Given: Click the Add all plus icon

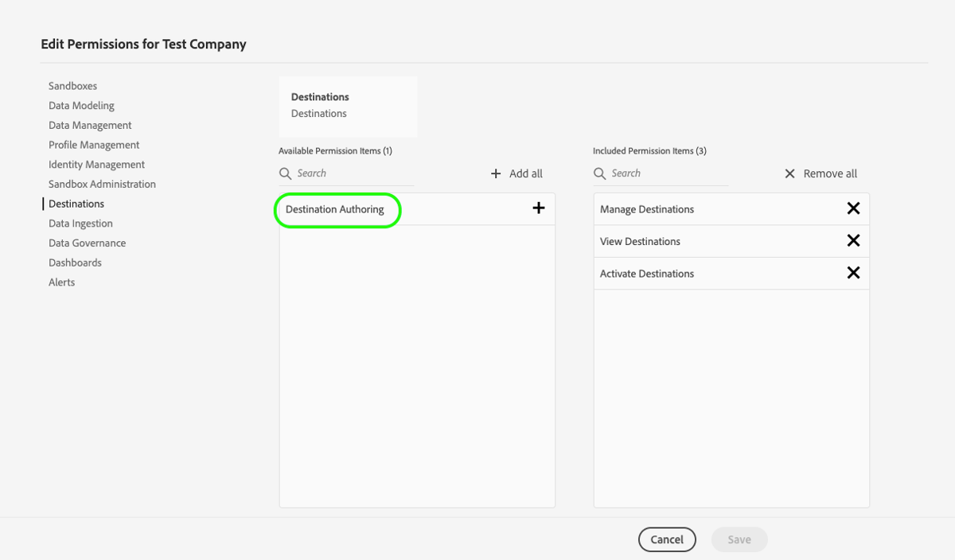Looking at the screenshot, I should 497,173.
